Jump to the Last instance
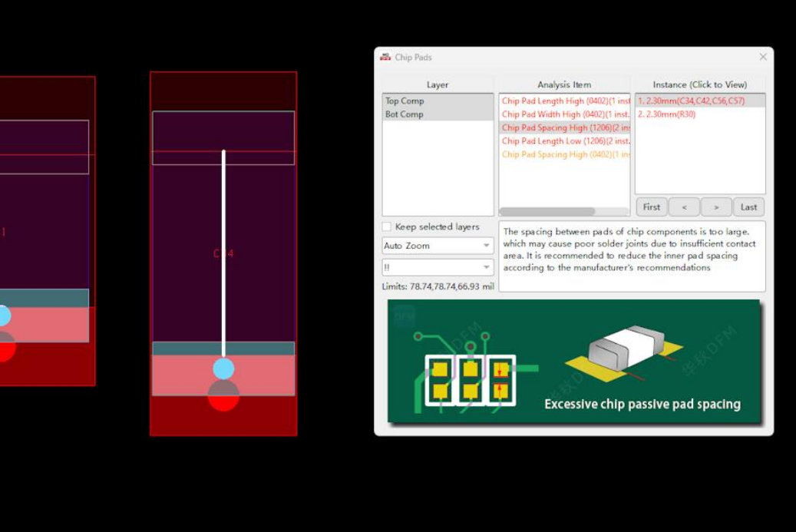Image resolution: width=796 pixels, height=532 pixels. click(x=748, y=207)
